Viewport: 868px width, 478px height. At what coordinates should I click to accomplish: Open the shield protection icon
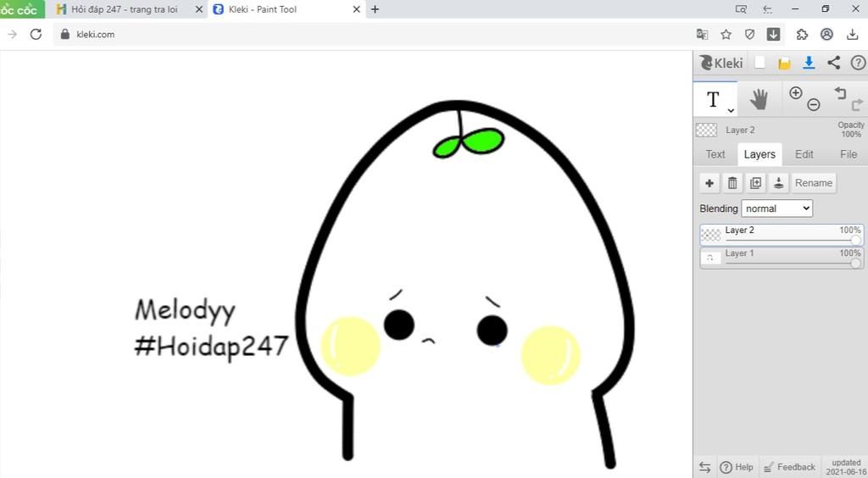[x=749, y=34]
